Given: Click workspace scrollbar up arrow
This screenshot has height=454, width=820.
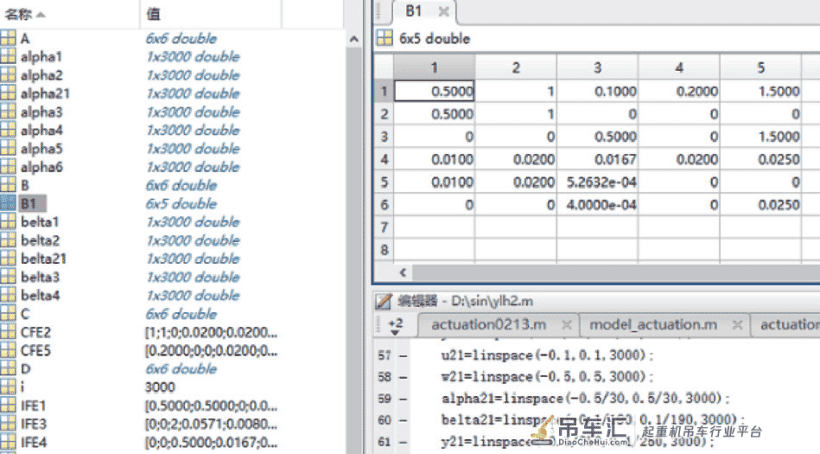Looking at the screenshot, I should click(354, 39).
